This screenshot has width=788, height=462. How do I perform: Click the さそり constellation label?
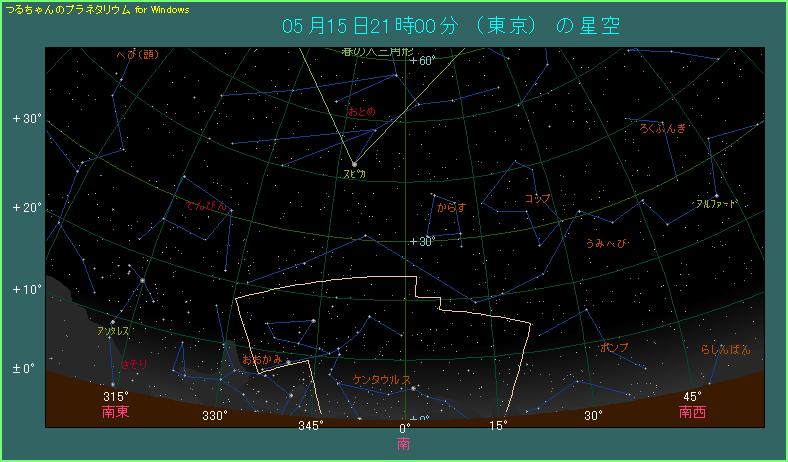(x=133, y=364)
